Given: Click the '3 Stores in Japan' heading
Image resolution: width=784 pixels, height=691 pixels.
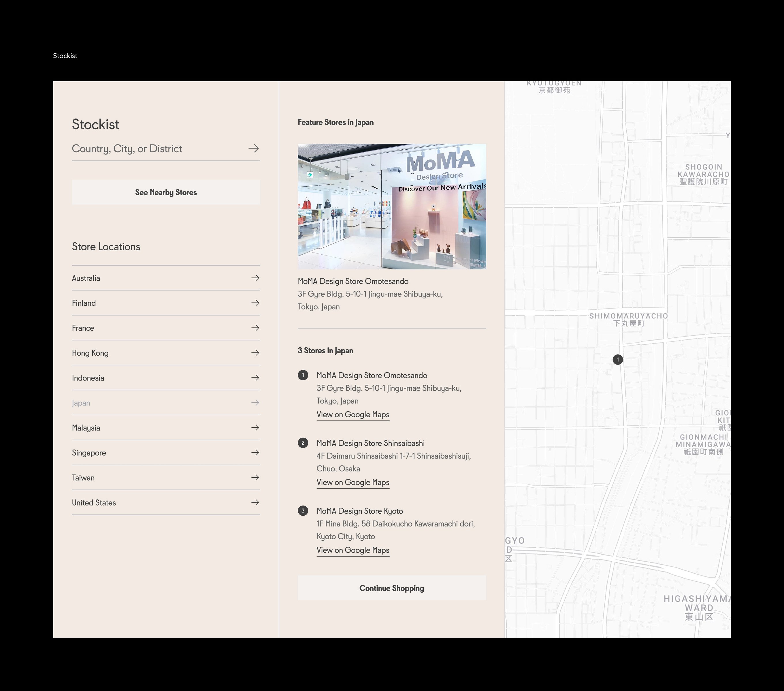Looking at the screenshot, I should [x=325, y=350].
